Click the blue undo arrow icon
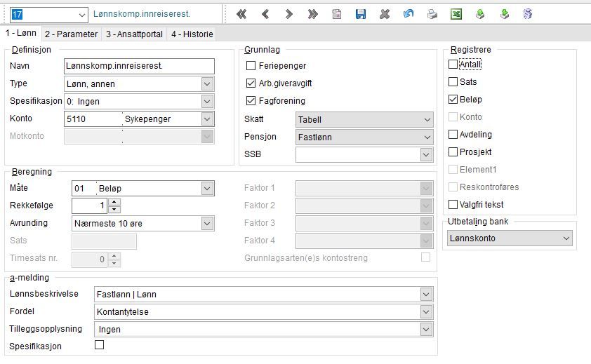 pyautogui.click(x=409, y=14)
